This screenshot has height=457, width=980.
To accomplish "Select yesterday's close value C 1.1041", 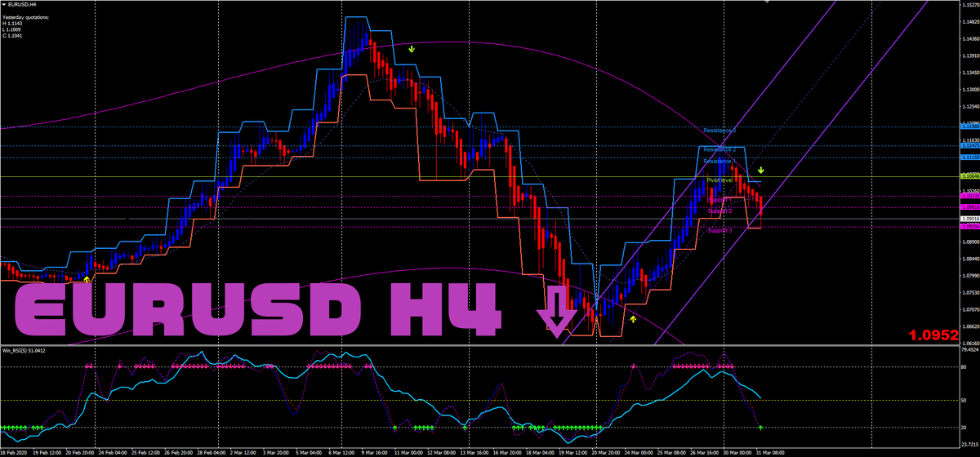I will coord(14,37).
